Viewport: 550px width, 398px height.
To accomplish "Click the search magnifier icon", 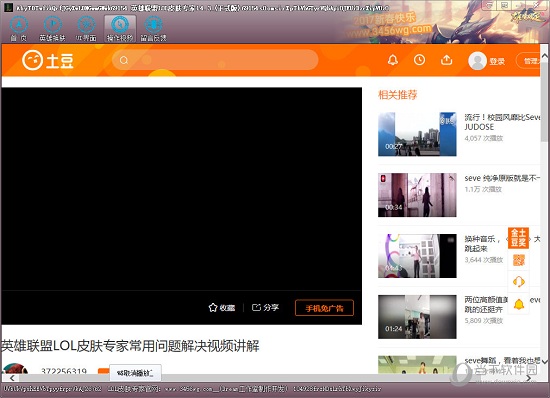I will [123, 60].
